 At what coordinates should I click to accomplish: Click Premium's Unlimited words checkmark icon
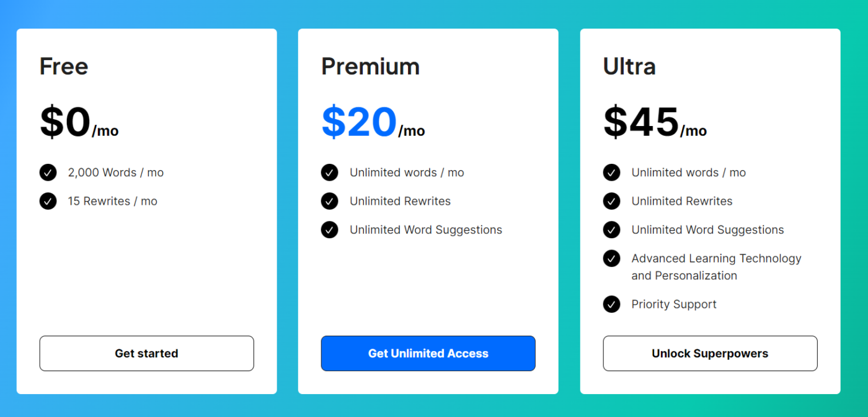pyautogui.click(x=329, y=173)
